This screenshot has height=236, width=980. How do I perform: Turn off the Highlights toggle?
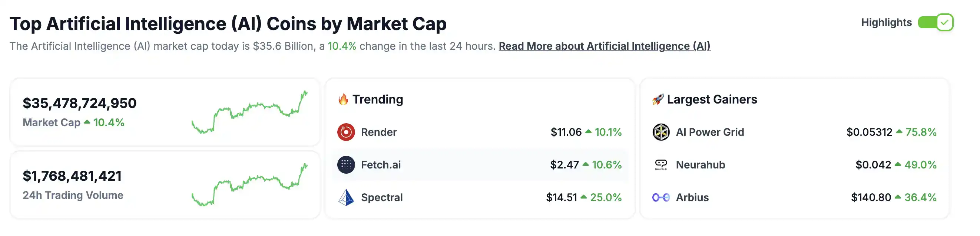click(x=935, y=23)
